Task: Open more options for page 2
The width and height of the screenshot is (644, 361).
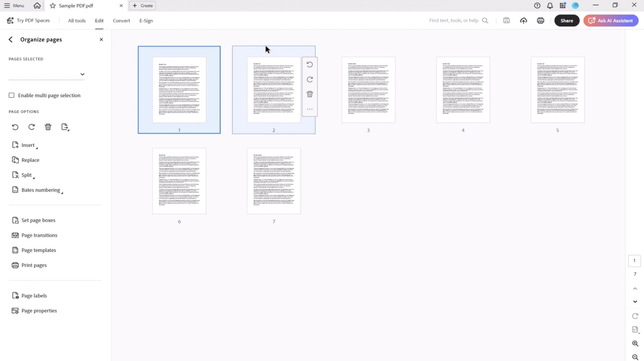Action: (x=310, y=109)
